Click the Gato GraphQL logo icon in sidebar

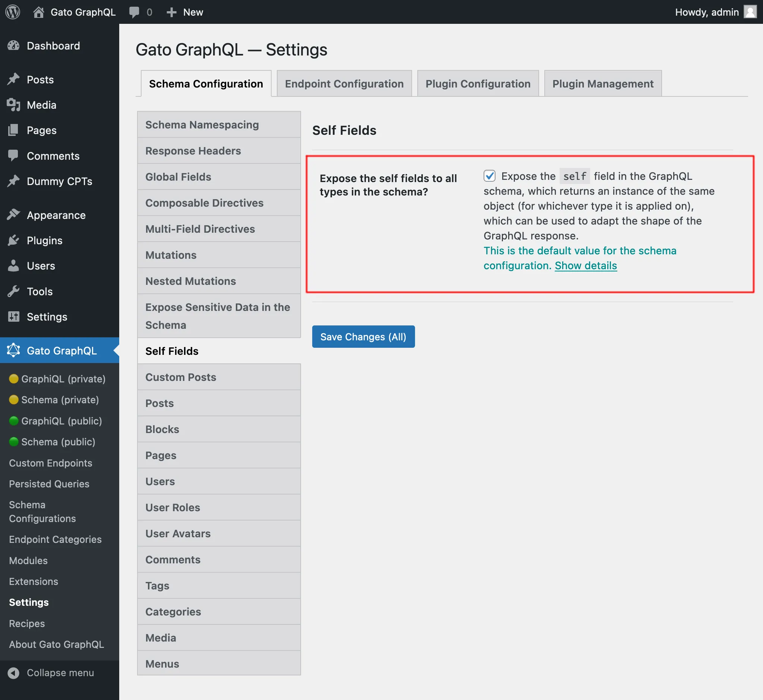pyautogui.click(x=14, y=350)
